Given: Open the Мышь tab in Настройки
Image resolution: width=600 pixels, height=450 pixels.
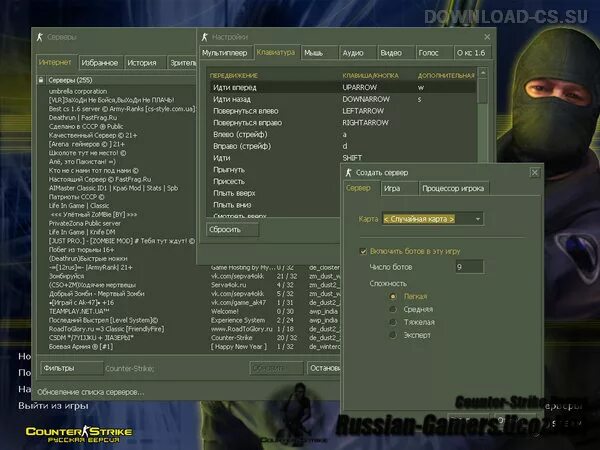Looking at the screenshot, I should [319, 53].
